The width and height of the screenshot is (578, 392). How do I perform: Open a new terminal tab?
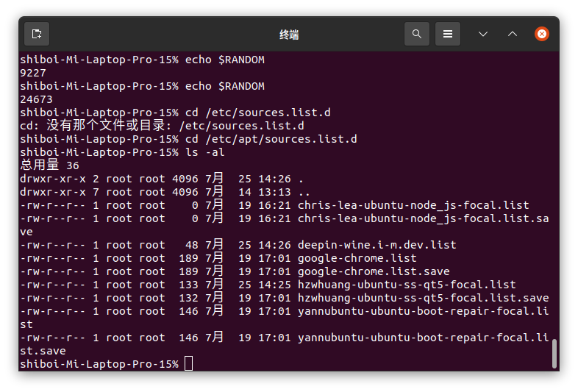click(x=37, y=34)
